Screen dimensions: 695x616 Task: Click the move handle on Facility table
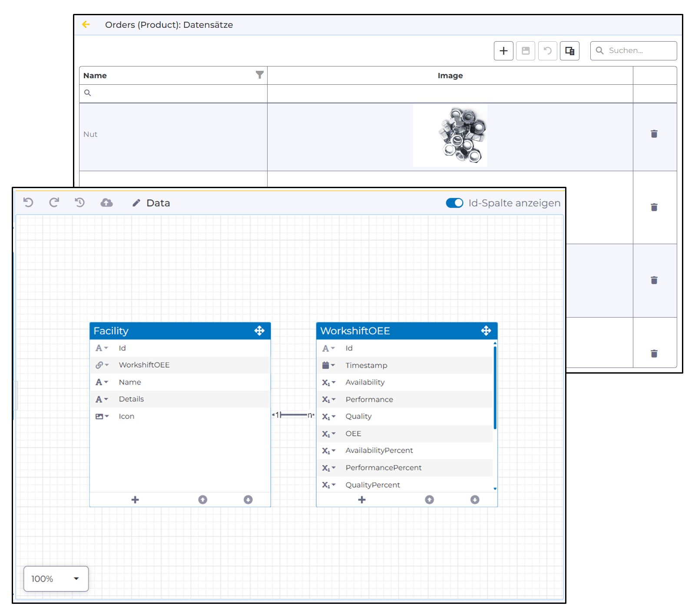pos(259,331)
